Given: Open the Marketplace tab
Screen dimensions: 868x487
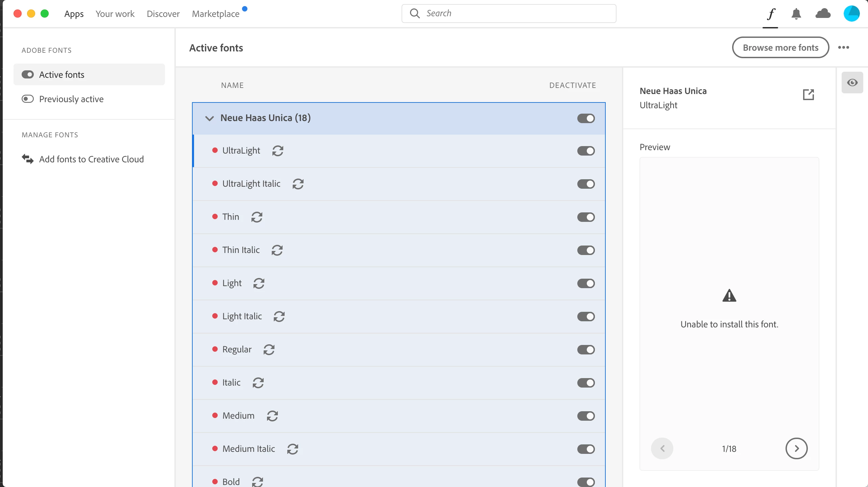Looking at the screenshot, I should [216, 14].
